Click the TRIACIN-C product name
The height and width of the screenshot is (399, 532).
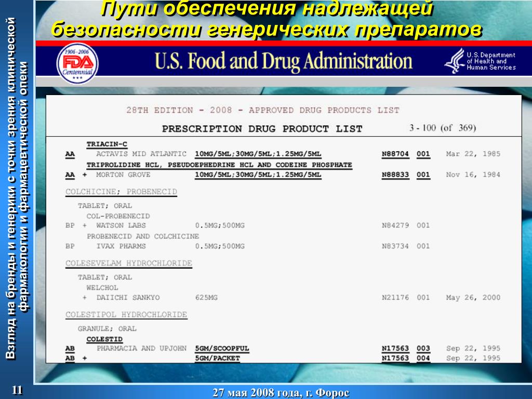(107, 144)
